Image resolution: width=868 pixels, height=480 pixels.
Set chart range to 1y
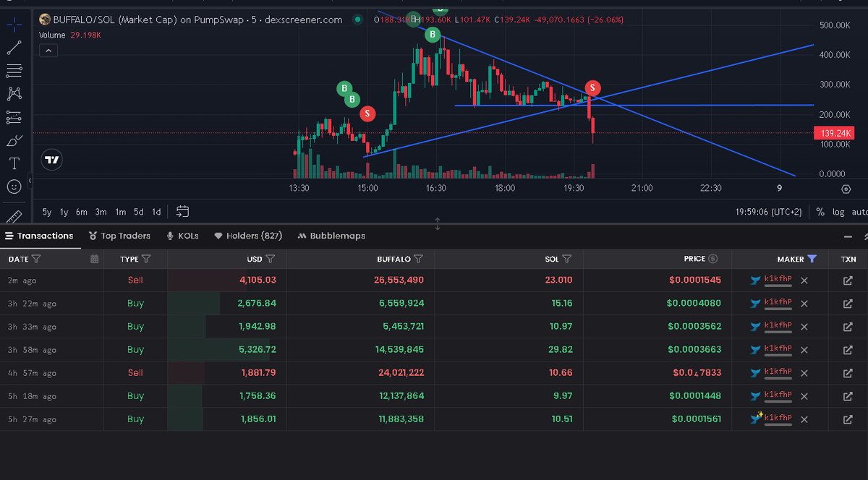[64, 212]
